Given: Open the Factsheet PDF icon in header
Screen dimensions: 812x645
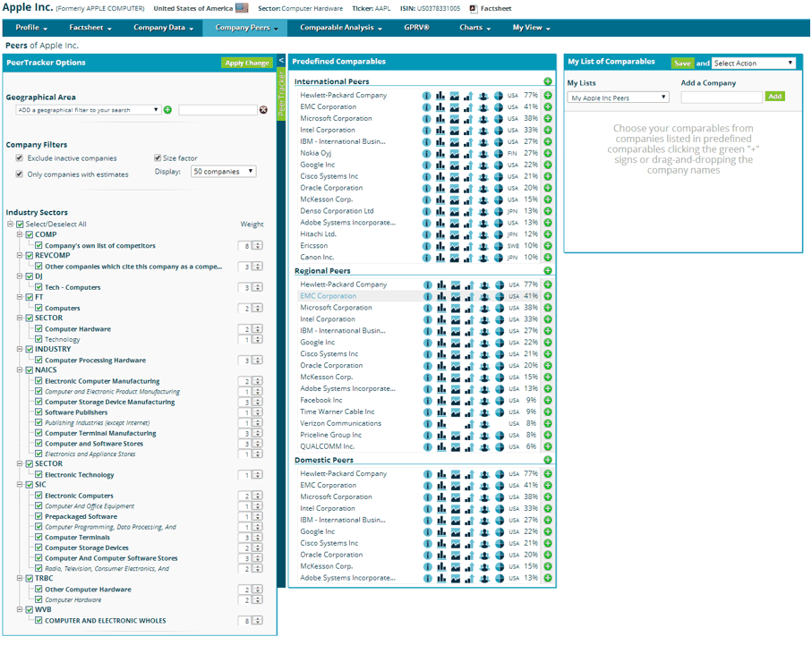Looking at the screenshot, I should [474, 9].
